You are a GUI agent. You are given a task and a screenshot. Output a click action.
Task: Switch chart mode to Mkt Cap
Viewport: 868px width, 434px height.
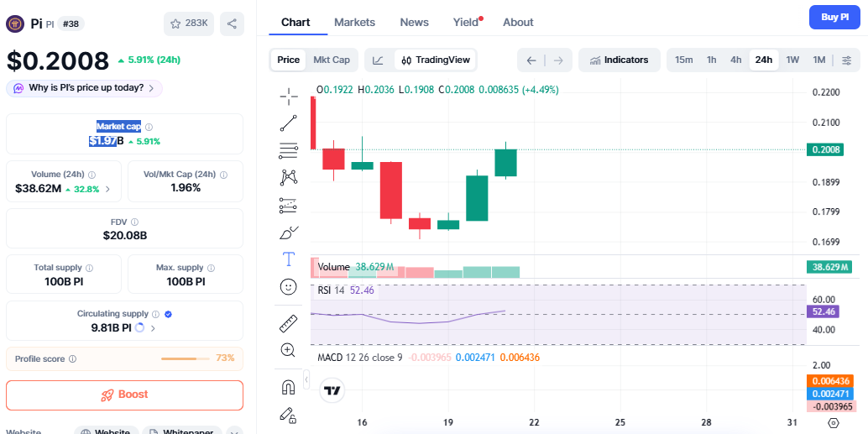point(331,60)
